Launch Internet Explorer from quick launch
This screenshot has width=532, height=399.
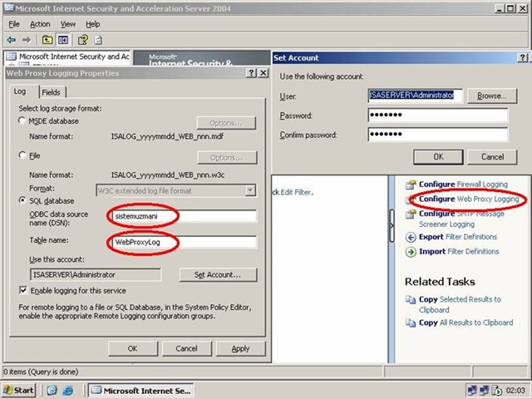[68, 390]
